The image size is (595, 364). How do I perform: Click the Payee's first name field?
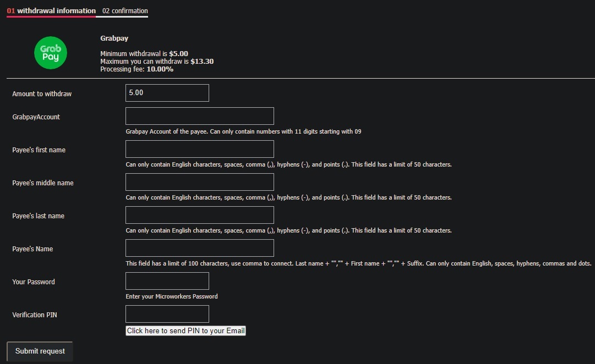[x=200, y=149]
